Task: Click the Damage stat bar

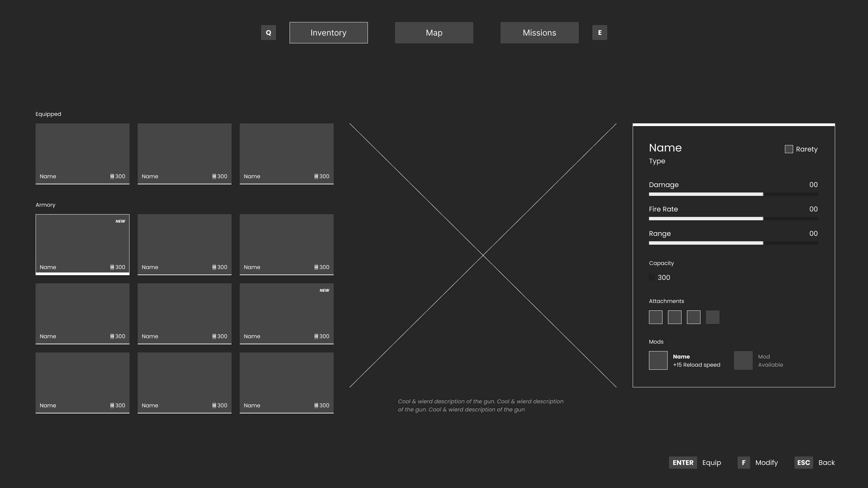Action: (733, 194)
